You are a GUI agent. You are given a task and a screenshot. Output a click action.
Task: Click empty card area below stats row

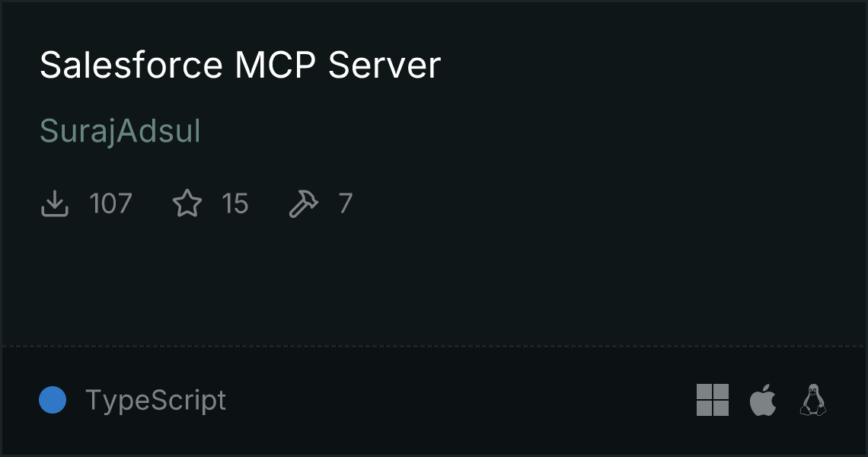tap(434, 283)
